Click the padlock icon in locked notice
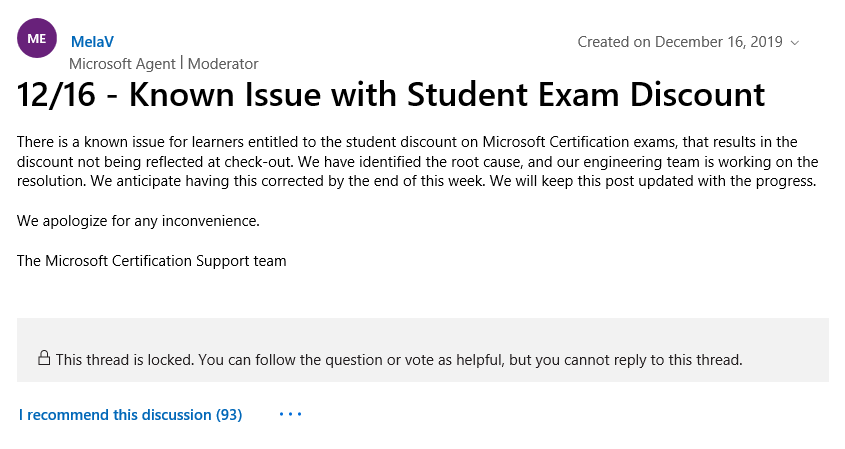 (44, 358)
